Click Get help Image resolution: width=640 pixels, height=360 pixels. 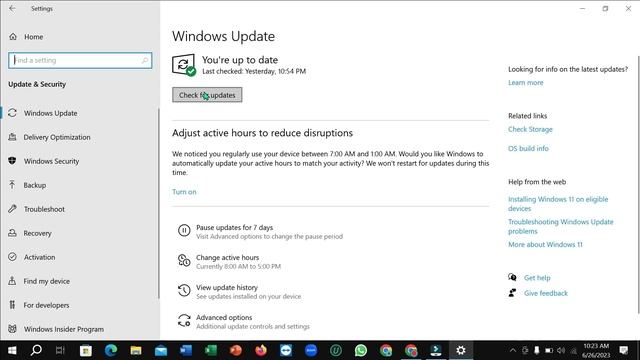[537, 278]
